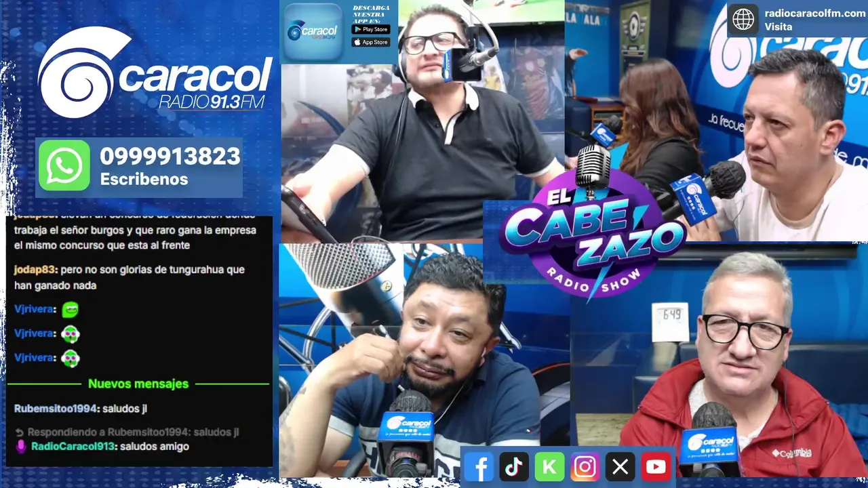This screenshot has width=868, height=488.
Task: Click the purple microphone badge next to RadioCaracol913
Action: click(x=21, y=447)
